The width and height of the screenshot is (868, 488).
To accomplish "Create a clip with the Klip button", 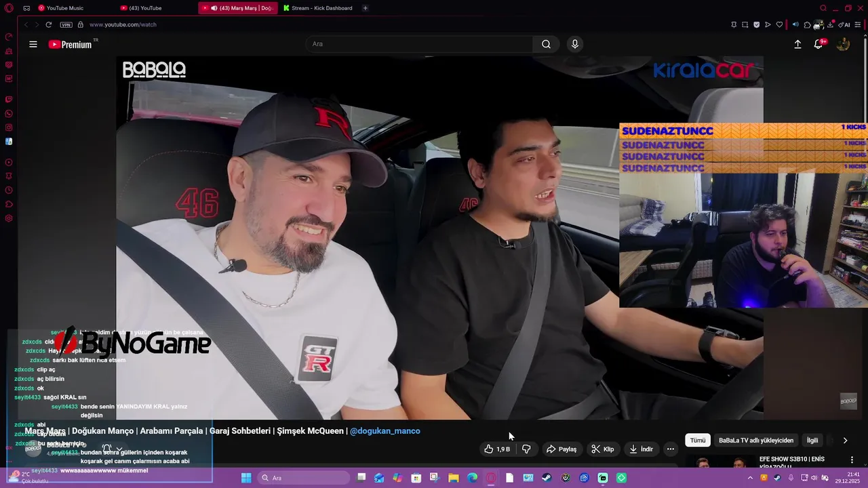I will (602, 449).
